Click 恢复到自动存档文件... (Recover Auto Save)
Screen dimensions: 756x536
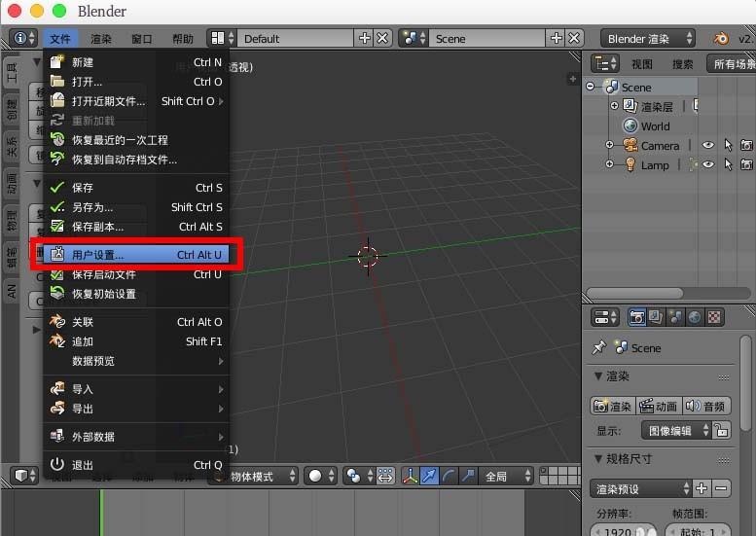tap(136, 160)
